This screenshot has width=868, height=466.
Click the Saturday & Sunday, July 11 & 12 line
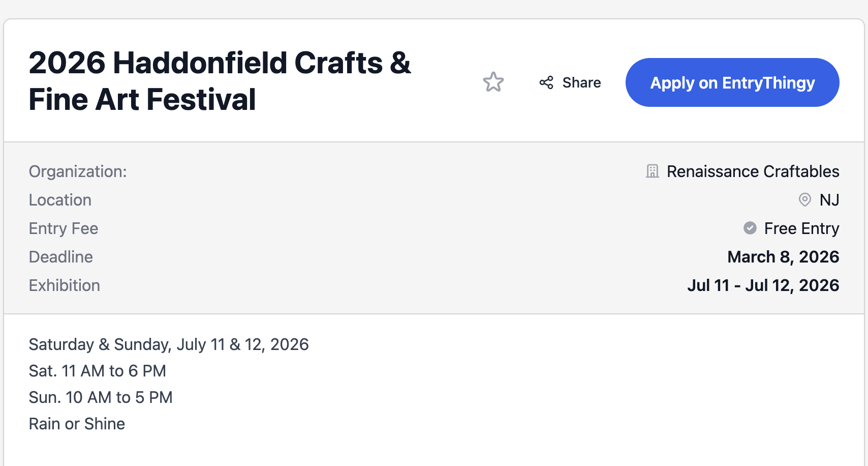(169, 344)
